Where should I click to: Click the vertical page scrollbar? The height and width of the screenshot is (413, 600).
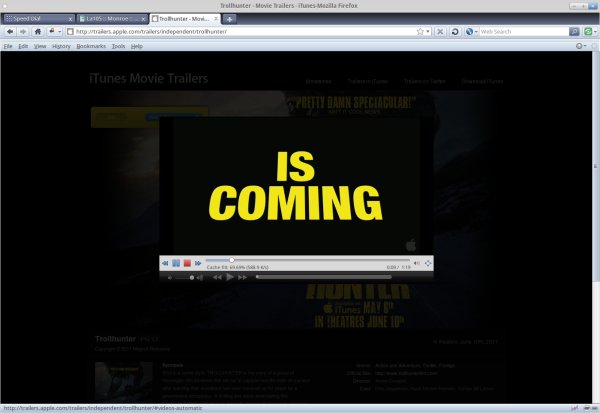595,167
